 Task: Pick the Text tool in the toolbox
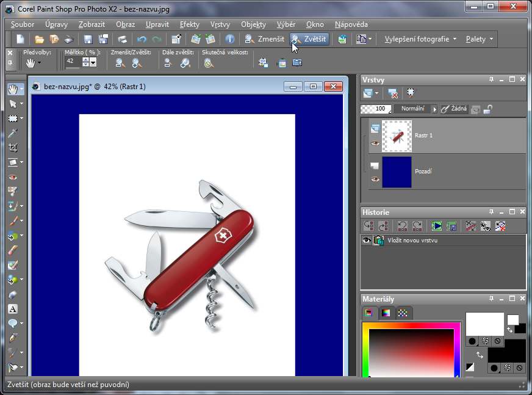(x=13, y=309)
